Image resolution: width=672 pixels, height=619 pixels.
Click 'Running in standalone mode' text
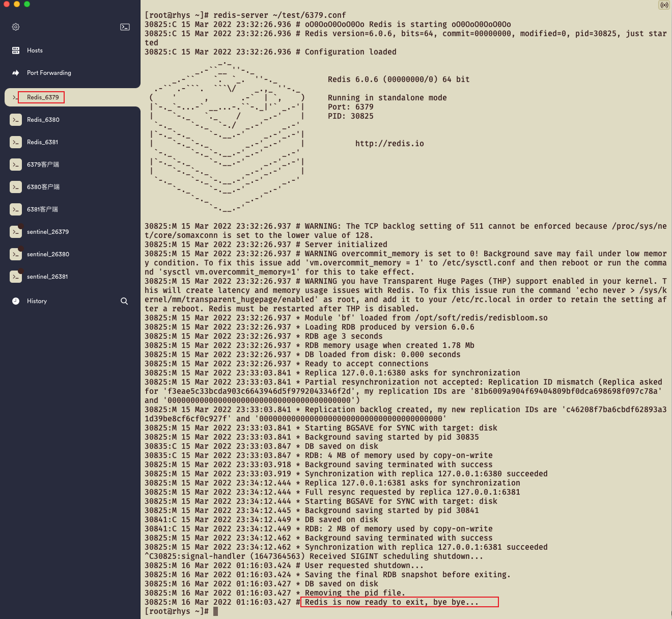387,98
